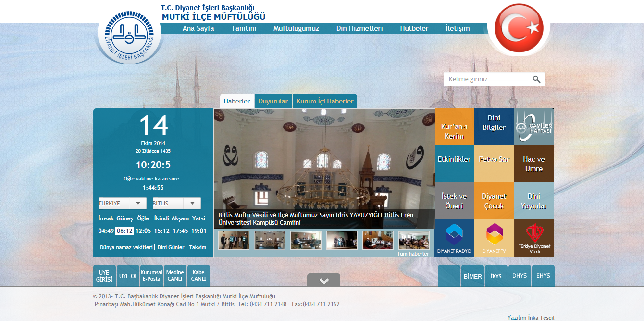Click the Turkish flag emblem
The height and width of the screenshot is (321, 644).
coord(519,28)
